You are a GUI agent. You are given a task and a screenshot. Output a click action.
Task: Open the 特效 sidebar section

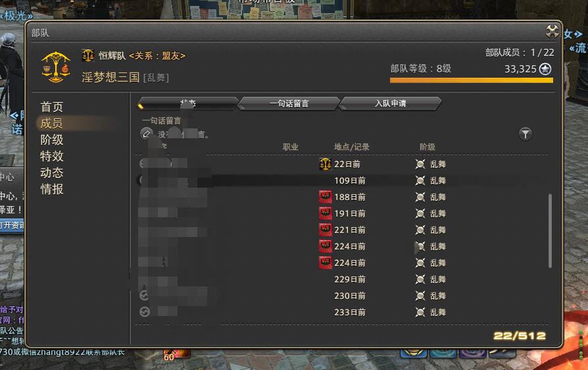coord(52,157)
